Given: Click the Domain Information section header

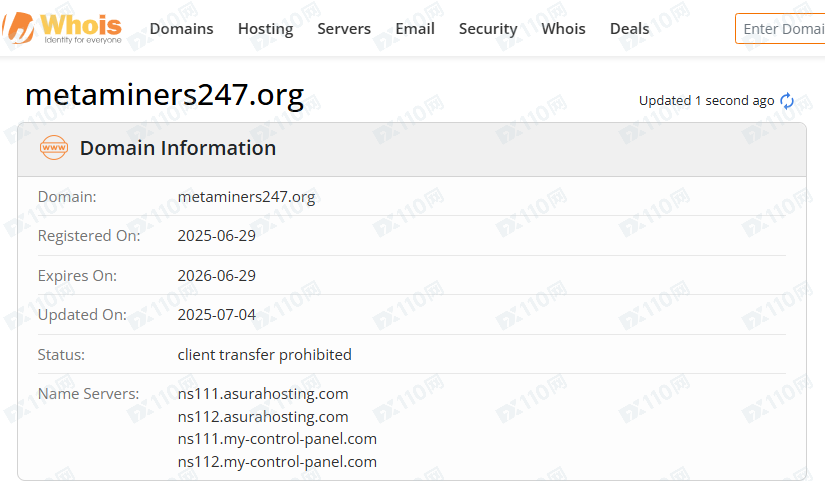Looking at the screenshot, I should 177,148.
